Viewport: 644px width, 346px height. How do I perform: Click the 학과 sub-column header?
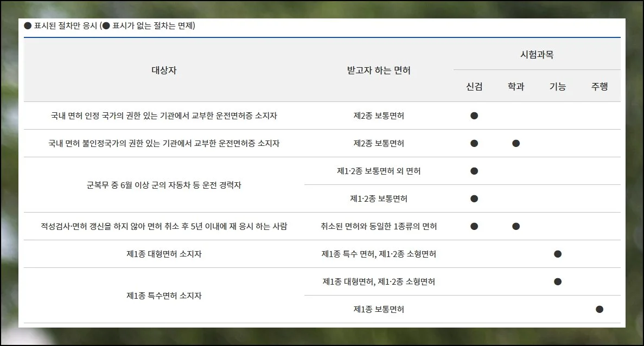[516, 86]
